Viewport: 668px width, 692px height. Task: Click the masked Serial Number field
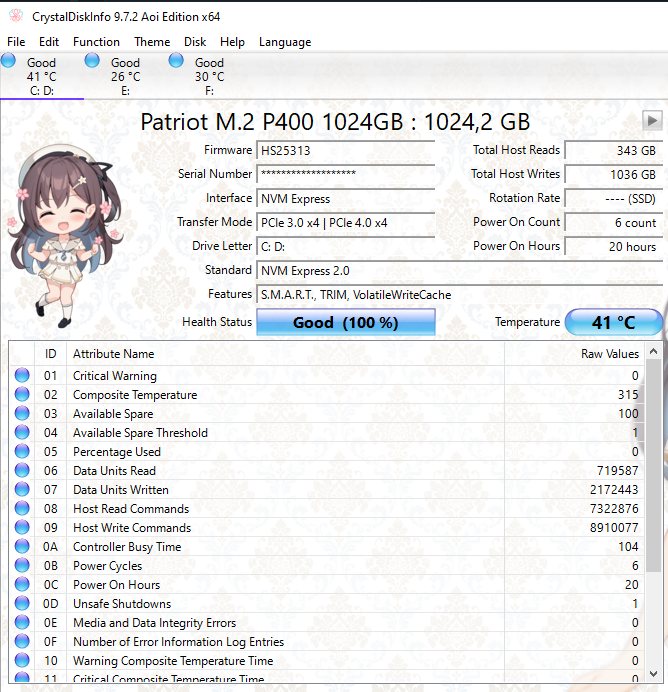(x=345, y=174)
